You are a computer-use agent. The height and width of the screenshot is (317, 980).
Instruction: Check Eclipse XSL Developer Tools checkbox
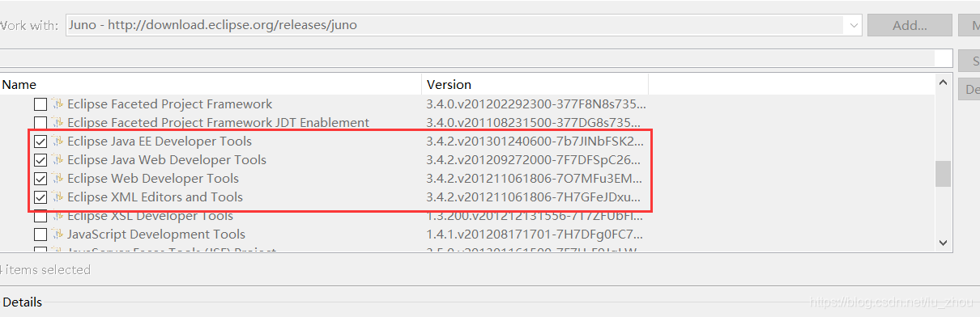40,216
